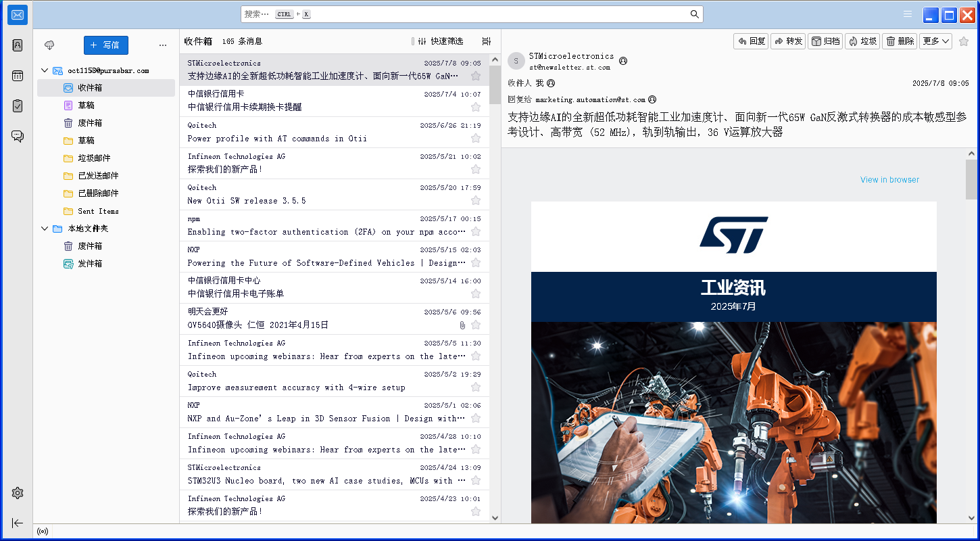Image resolution: width=980 pixels, height=541 pixels.
Task: Open the Tasks space
Action: [x=18, y=106]
